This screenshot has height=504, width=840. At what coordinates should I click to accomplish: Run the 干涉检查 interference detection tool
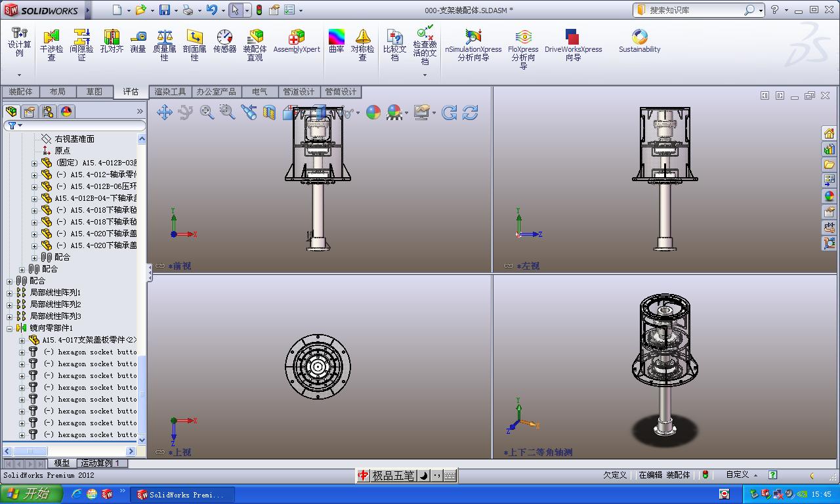pyautogui.click(x=51, y=45)
